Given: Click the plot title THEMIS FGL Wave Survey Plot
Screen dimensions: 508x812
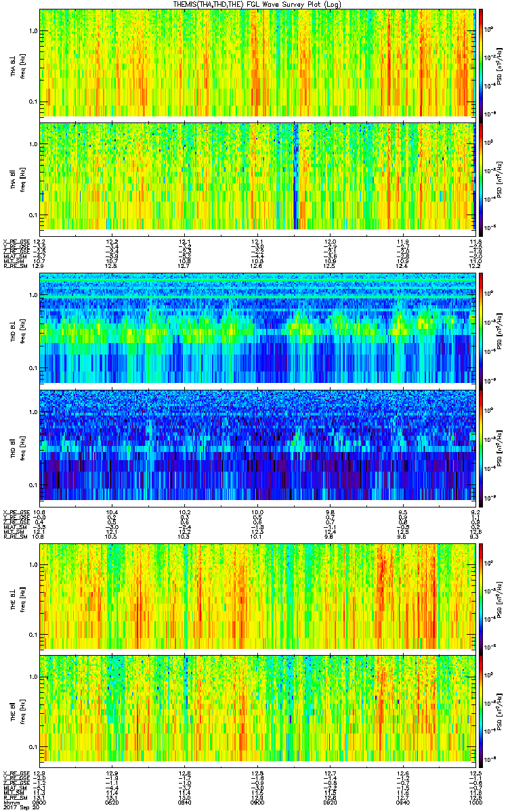Looking at the screenshot, I should (x=257, y=4).
